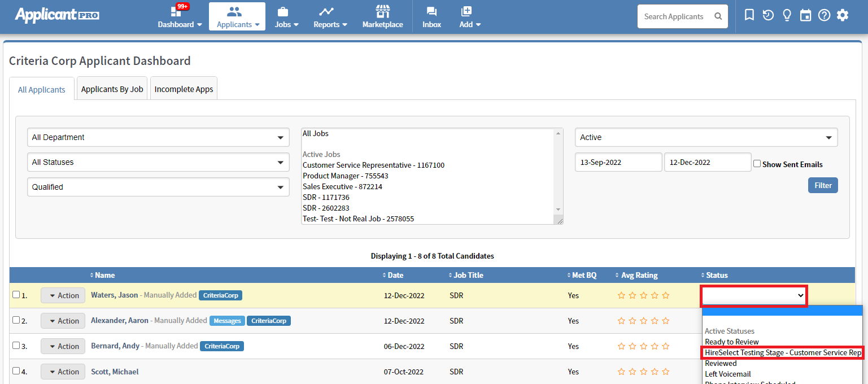This screenshot has width=868, height=384.
Task: Switch to the Applicants By Job tab
Action: point(112,89)
